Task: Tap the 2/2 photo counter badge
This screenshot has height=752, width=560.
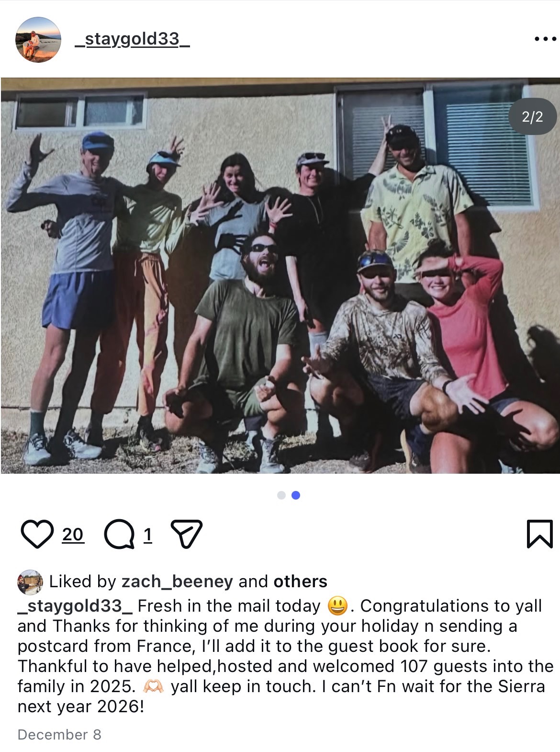Action: pos(532,116)
